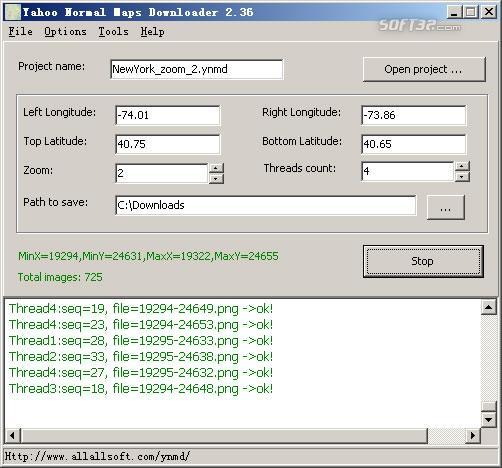The image size is (502, 468).
Task: Decrease Zoom with down spinner arrow
Action: click(216, 178)
